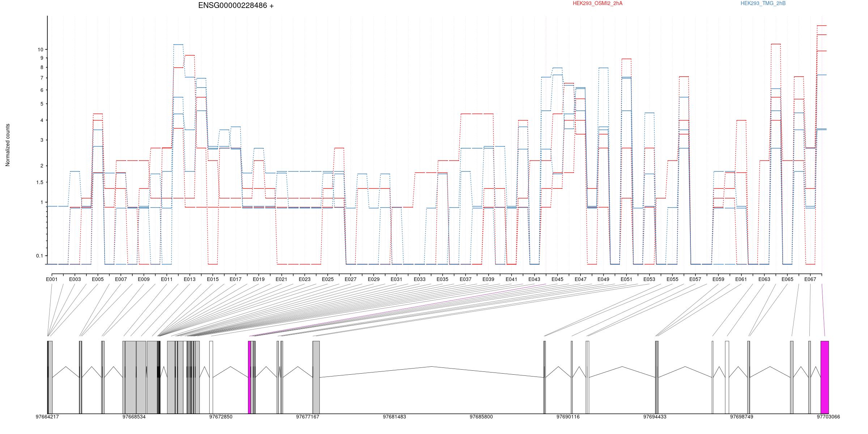Click the E051 exon label
This screenshot has height=434, width=868.
626,280
